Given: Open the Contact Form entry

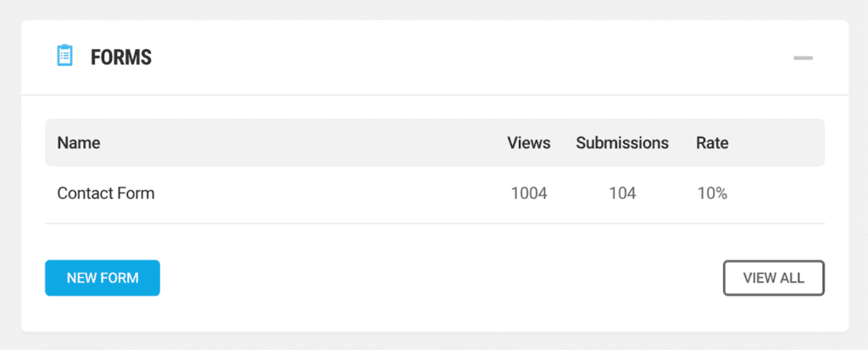Looking at the screenshot, I should click(106, 193).
